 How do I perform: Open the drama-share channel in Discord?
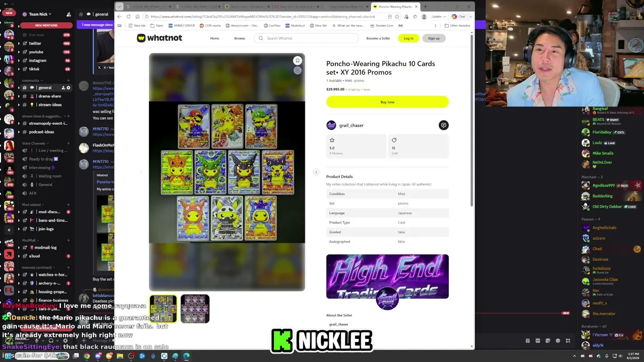click(x=45, y=96)
